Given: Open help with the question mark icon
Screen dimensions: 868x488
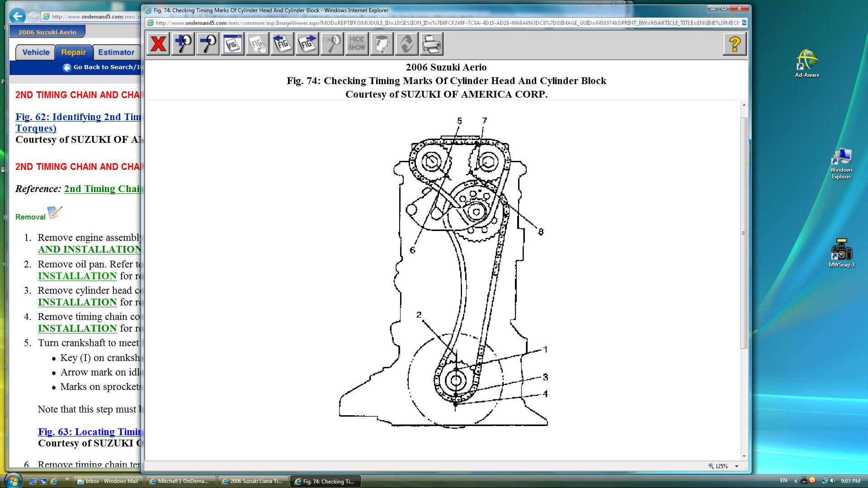Looking at the screenshot, I should coord(734,44).
